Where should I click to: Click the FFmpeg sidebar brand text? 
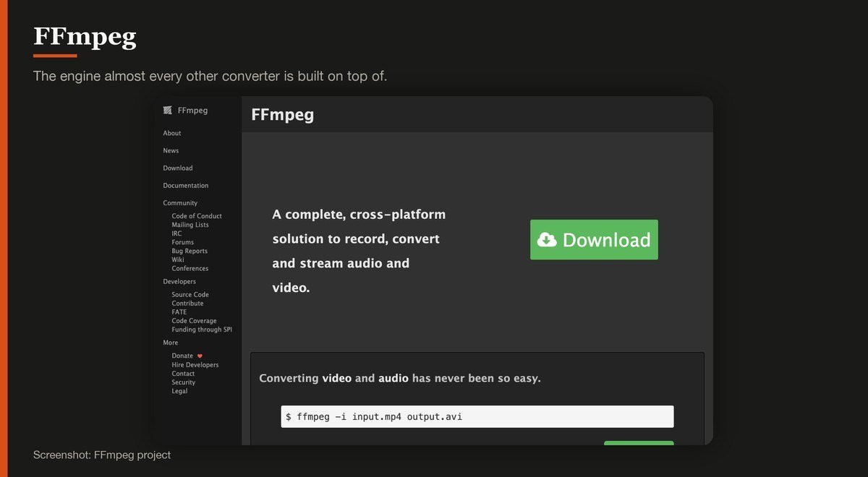pos(192,111)
